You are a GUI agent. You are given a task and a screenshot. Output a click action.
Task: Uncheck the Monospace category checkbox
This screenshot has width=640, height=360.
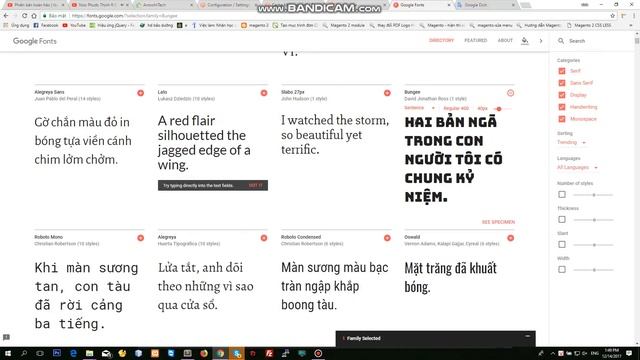point(562,119)
